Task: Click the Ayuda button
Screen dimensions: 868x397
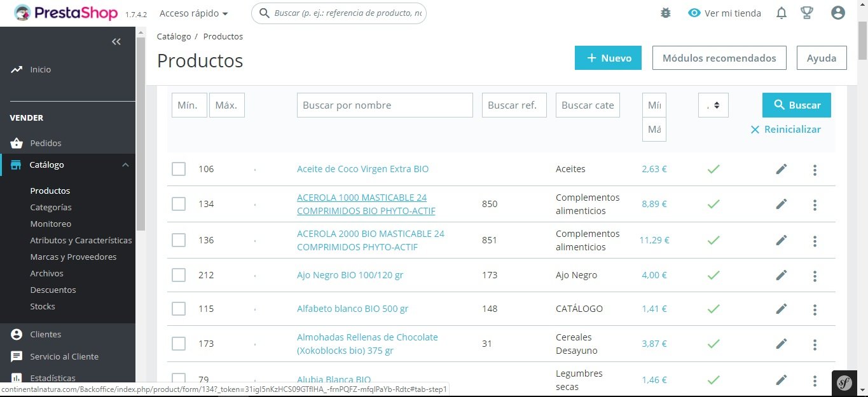Action: point(822,58)
